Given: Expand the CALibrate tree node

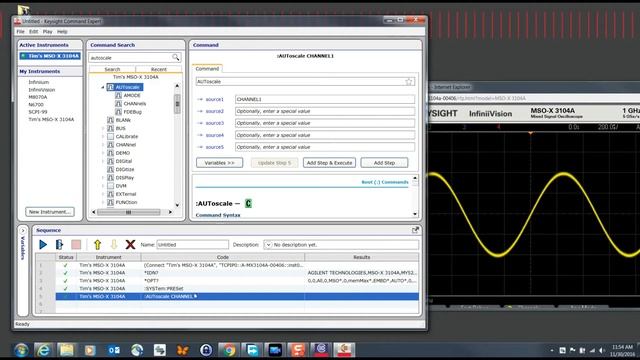Looking at the screenshot, I should point(102,136).
